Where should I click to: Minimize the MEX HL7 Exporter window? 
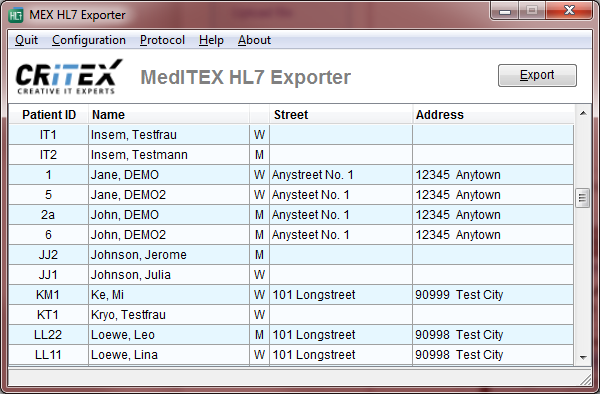tap(505, 10)
